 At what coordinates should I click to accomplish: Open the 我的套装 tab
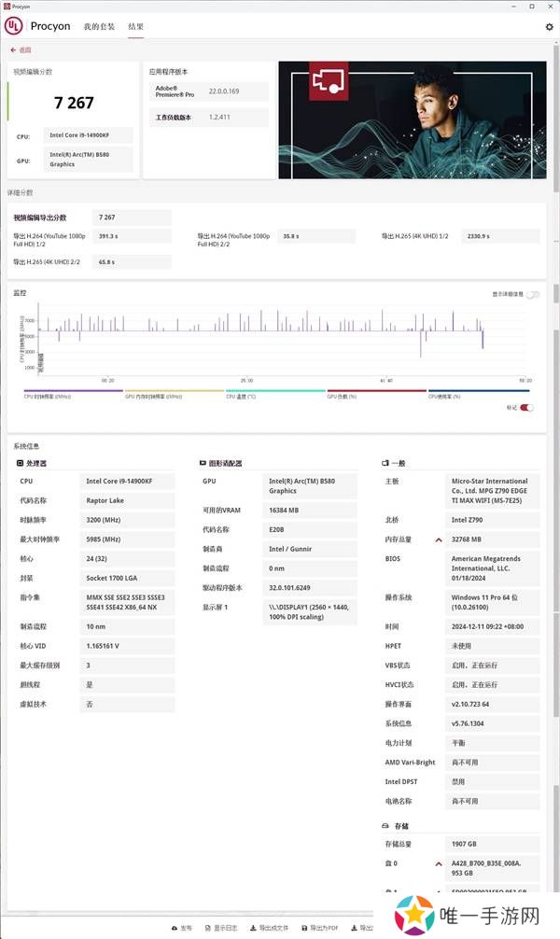(99, 27)
